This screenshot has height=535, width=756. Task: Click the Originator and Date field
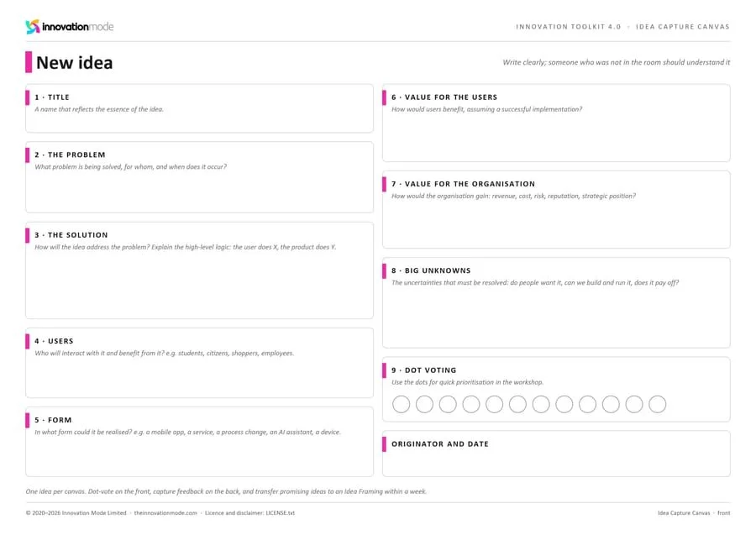[556, 454]
